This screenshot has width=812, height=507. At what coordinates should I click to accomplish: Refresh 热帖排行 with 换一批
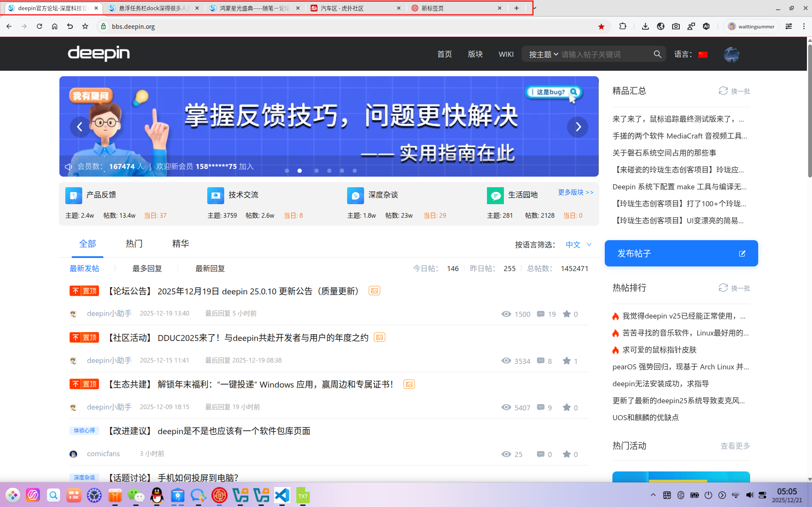point(734,288)
